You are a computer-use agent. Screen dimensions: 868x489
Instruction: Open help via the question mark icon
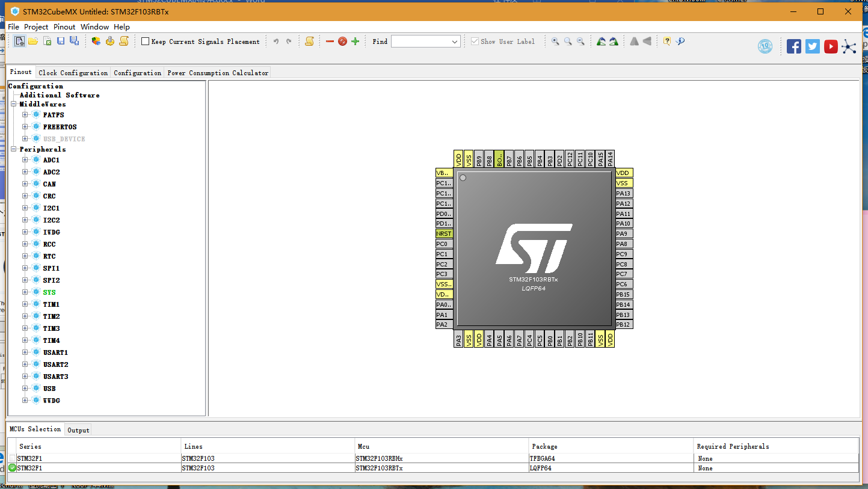[x=666, y=41]
